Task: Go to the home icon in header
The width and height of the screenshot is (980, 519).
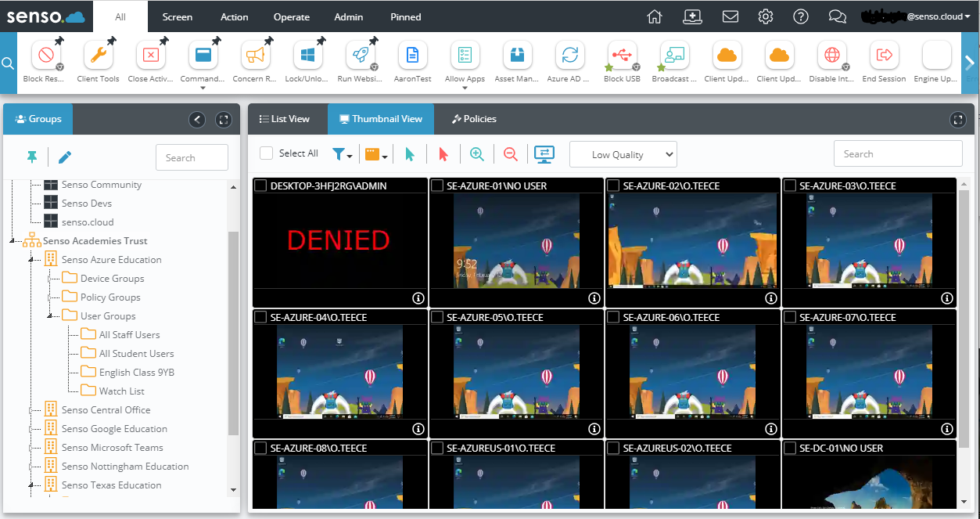Action: (x=655, y=16)
